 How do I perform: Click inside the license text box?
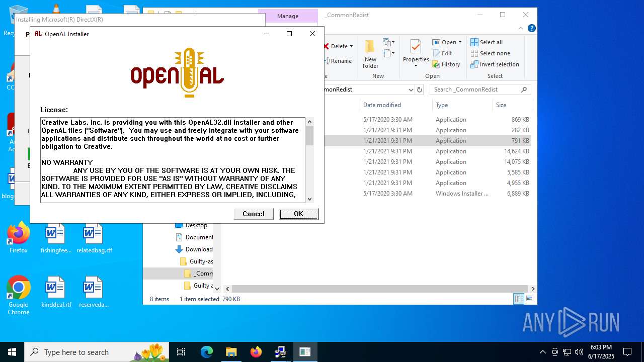click(173, 160)
